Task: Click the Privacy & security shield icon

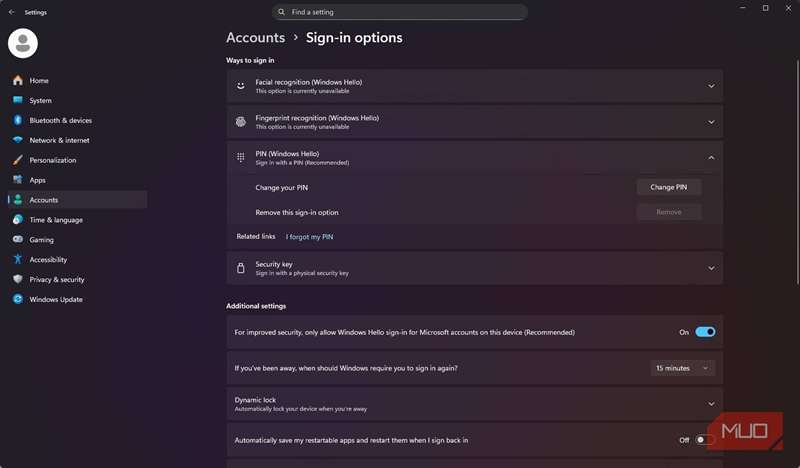Action: 18,279
